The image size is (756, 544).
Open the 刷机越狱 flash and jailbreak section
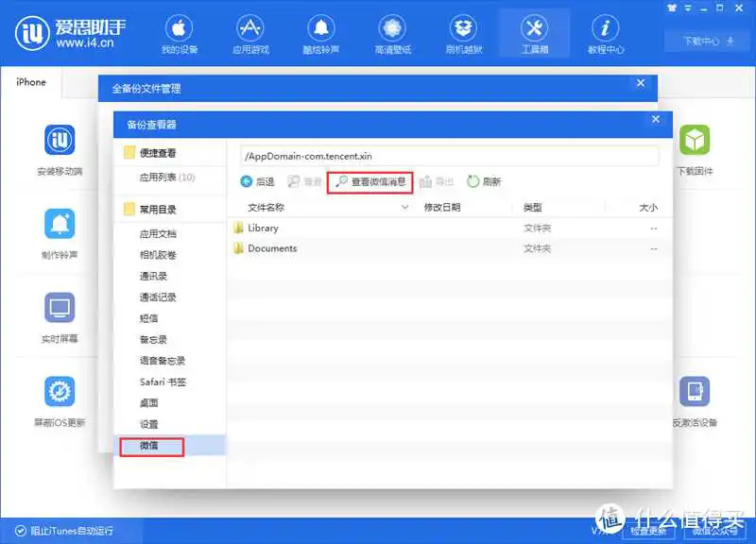click(x=463, y=34)
